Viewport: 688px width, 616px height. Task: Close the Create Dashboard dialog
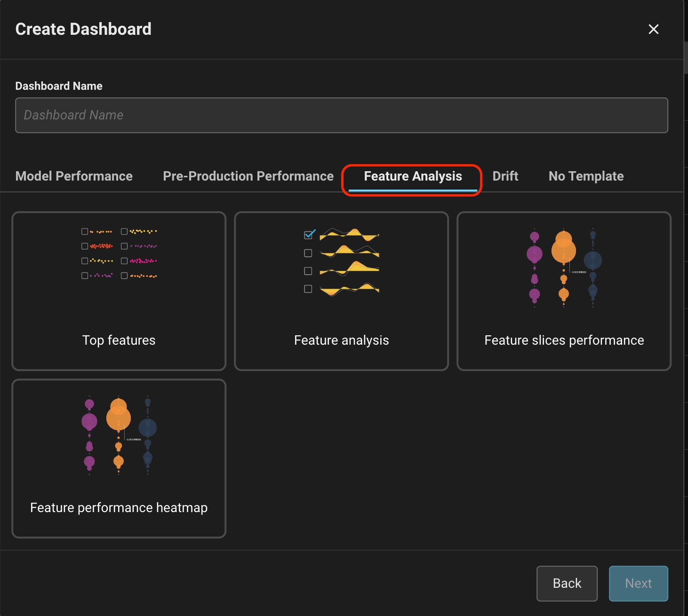(653, 29)
